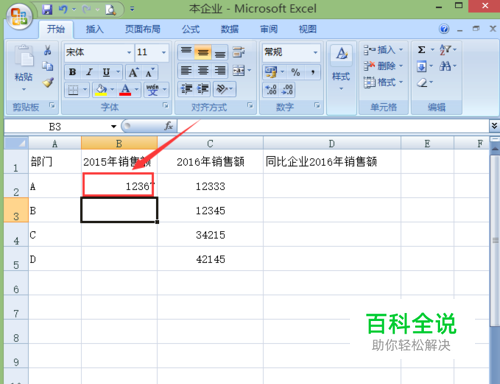Open the 对齐方式 group dialog launcher
This screenshot has height=384, width=500.
coord(250,105)
